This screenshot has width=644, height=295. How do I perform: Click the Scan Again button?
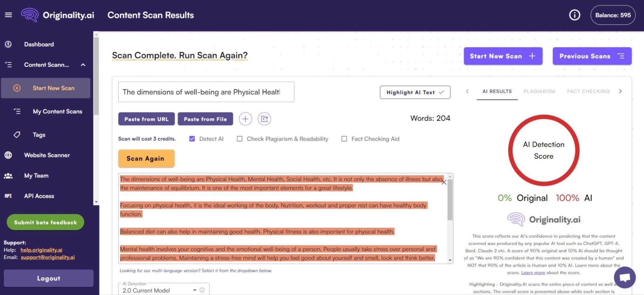click(146, 158)
